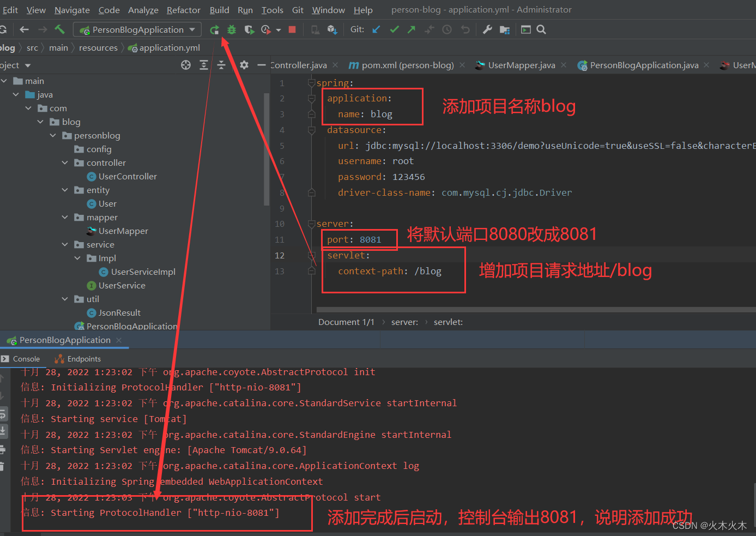756x536 pixels.
Task: Update project from Git with blue arrow icon
Action: coord(376,29)
